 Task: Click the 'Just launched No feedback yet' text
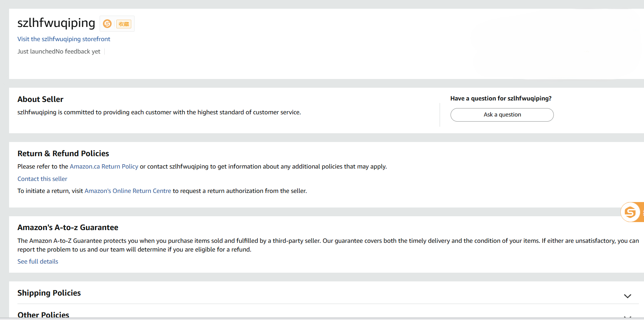coord(59,51)
